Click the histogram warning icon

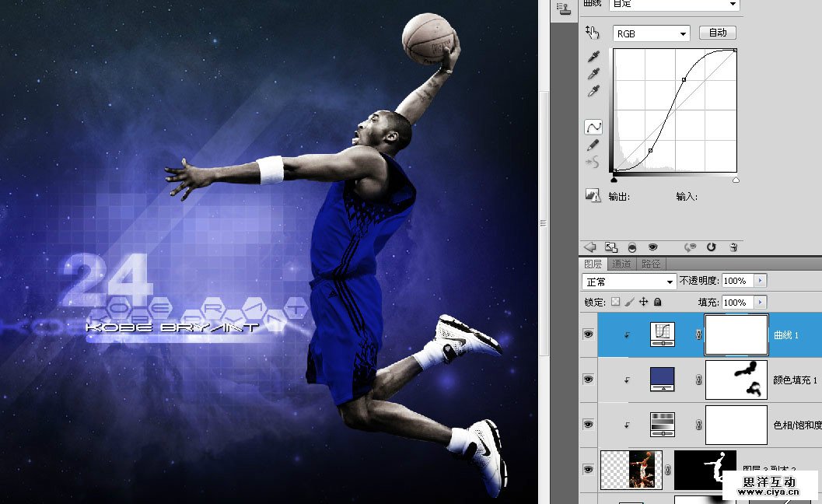click(x=593, y=196)
